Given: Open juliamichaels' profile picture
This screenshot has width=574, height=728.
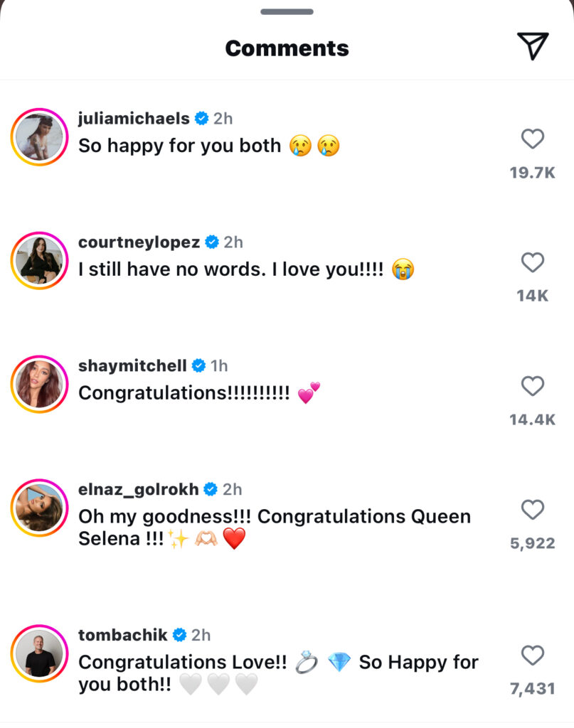Looking at the screenshot, I should click(39, 138).
